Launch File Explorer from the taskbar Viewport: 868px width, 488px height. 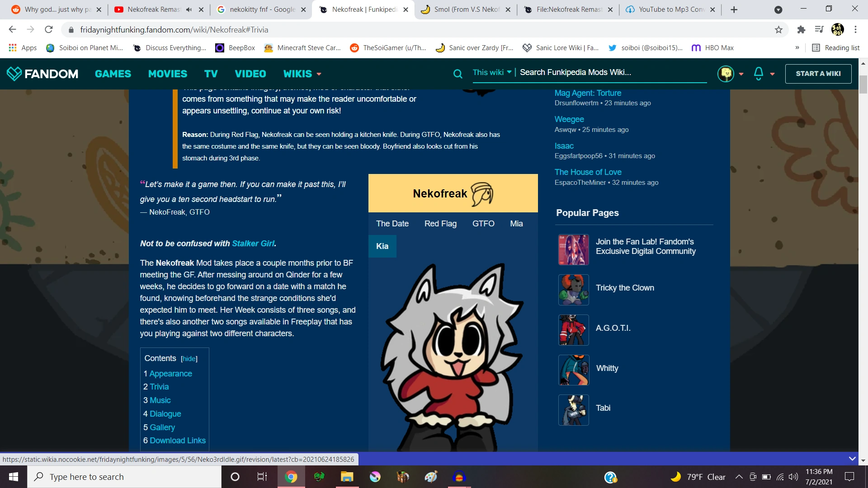click(x=347, y=476)
